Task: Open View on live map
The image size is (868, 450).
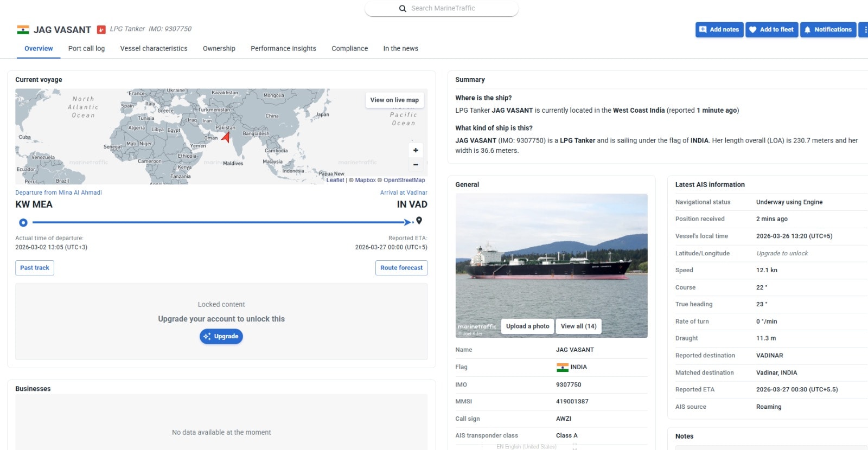Action: point(394,100)
